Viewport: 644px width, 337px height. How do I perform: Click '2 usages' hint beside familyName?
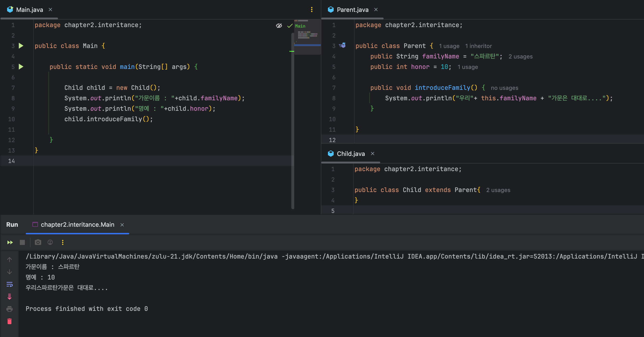pos(520,57)
